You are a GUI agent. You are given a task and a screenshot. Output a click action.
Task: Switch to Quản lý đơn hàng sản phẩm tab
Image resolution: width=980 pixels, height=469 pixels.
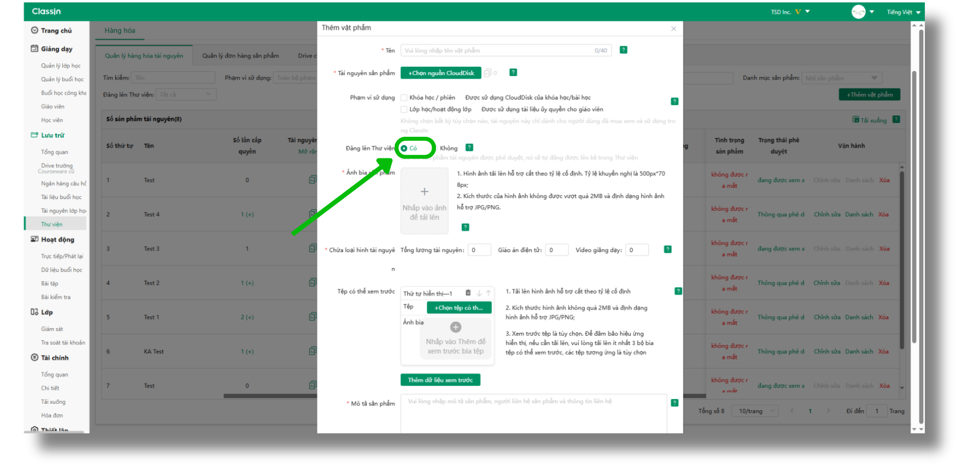point(240,56)
